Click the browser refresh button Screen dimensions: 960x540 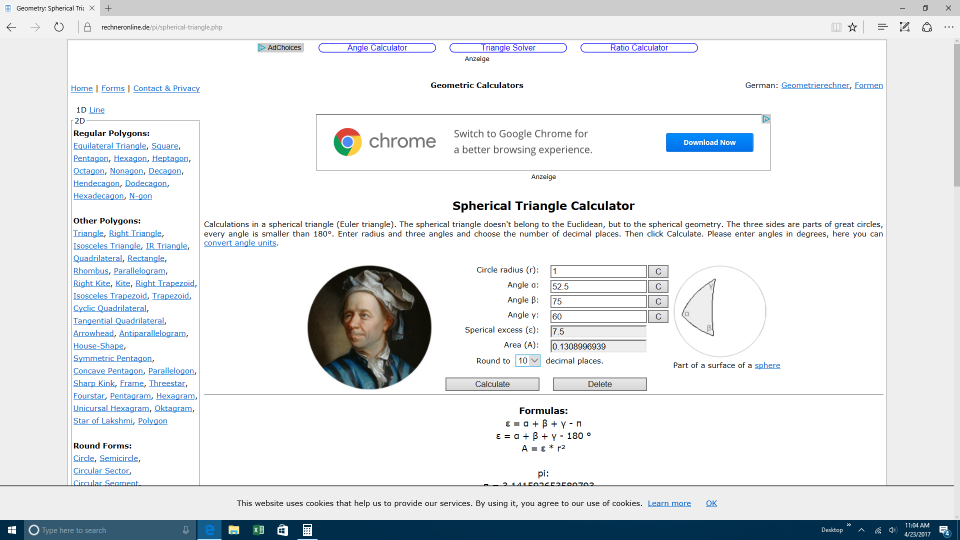59,27
